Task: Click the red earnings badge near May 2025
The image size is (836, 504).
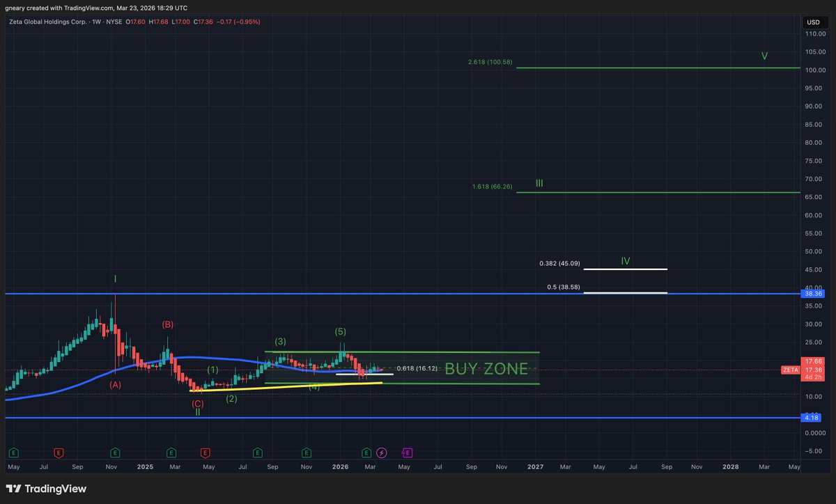Action: pyautogui.click(x=206, y=452)
